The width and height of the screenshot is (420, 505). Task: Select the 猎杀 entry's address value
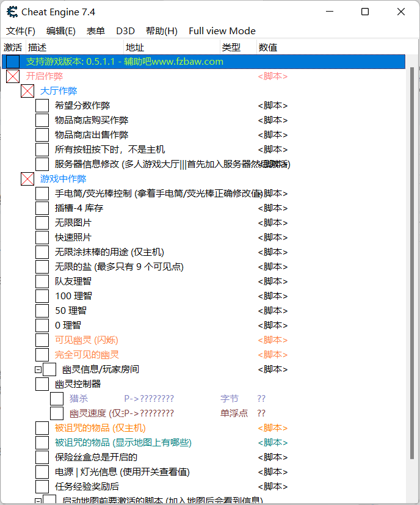point(149,399)
